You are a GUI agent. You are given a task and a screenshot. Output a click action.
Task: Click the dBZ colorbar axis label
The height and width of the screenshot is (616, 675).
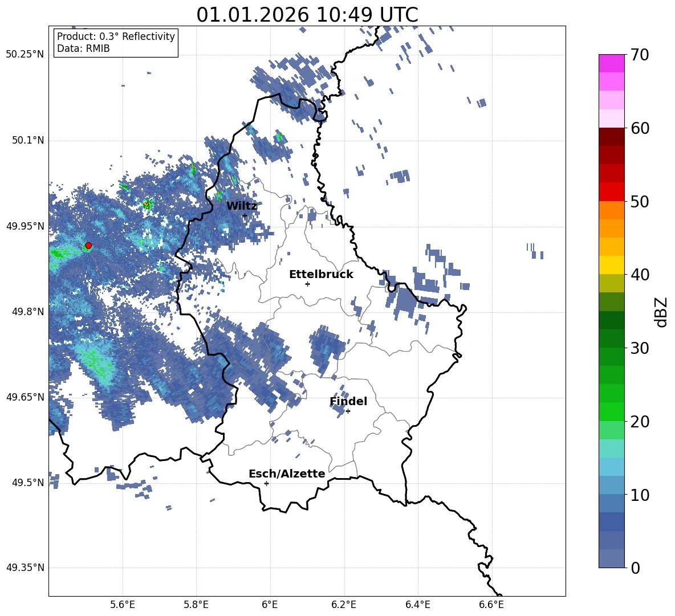pos(662,312)
